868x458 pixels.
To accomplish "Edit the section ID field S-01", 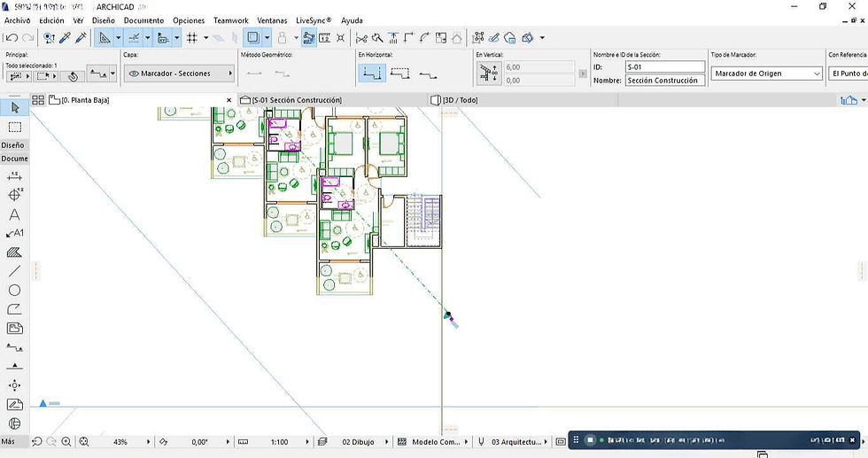I will tap(665, 67).
